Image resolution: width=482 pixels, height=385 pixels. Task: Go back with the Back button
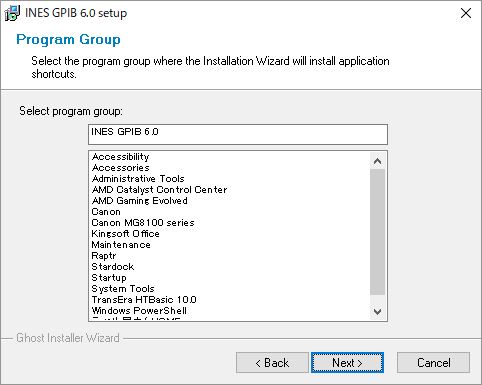tap(272, 363)
